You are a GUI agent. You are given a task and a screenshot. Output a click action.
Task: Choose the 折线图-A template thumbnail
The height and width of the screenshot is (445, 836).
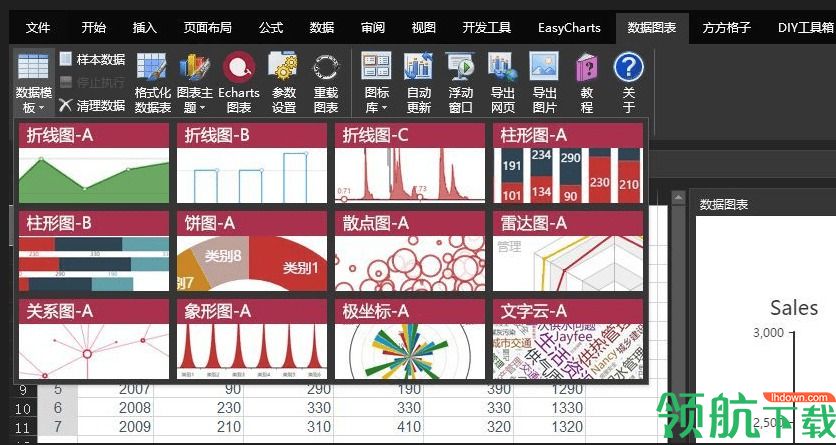point(94,163)
